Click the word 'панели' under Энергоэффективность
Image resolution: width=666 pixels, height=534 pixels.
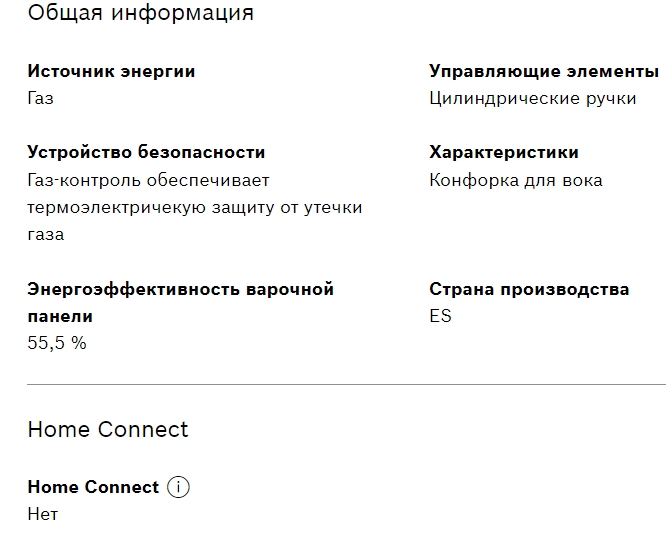tap(60, 316)
